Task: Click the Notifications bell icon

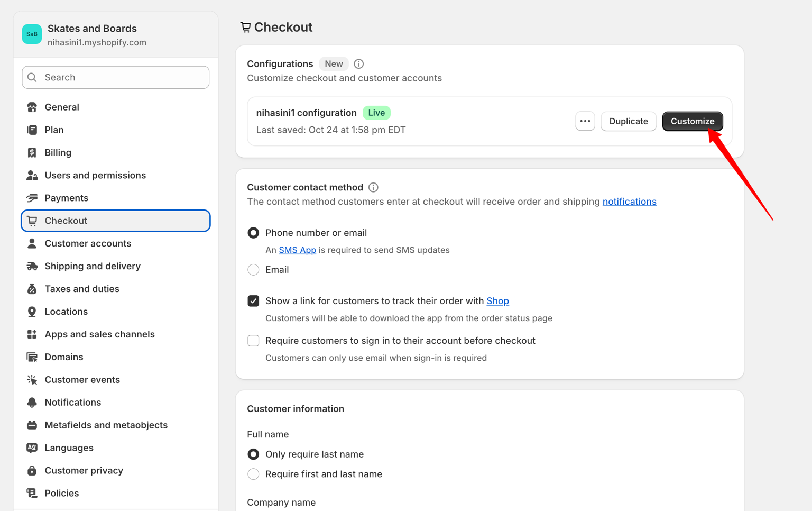Action: click(32, 403)
